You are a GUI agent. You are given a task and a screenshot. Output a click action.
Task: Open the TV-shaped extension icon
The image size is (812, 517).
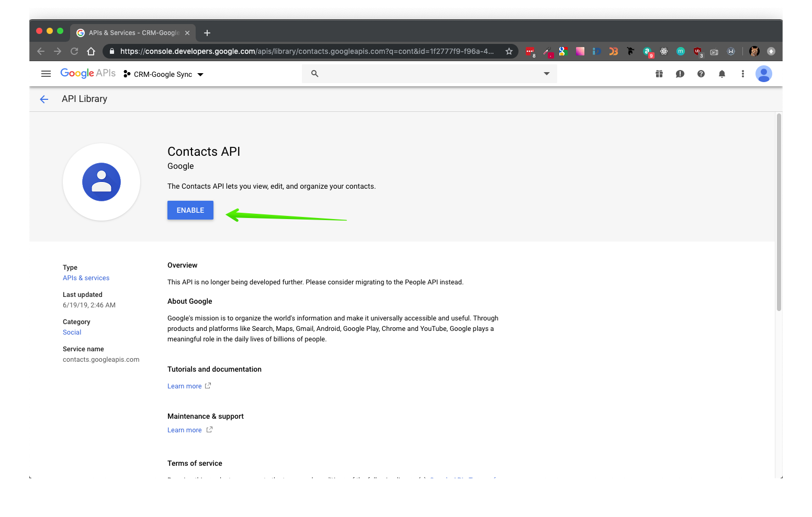(714, 52)
